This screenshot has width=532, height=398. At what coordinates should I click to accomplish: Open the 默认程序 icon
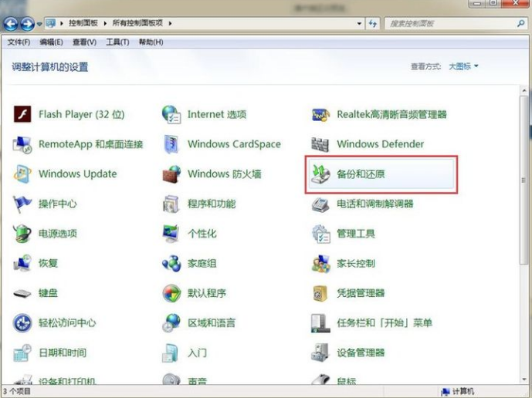pyautogui.click(x=171, y=293)
